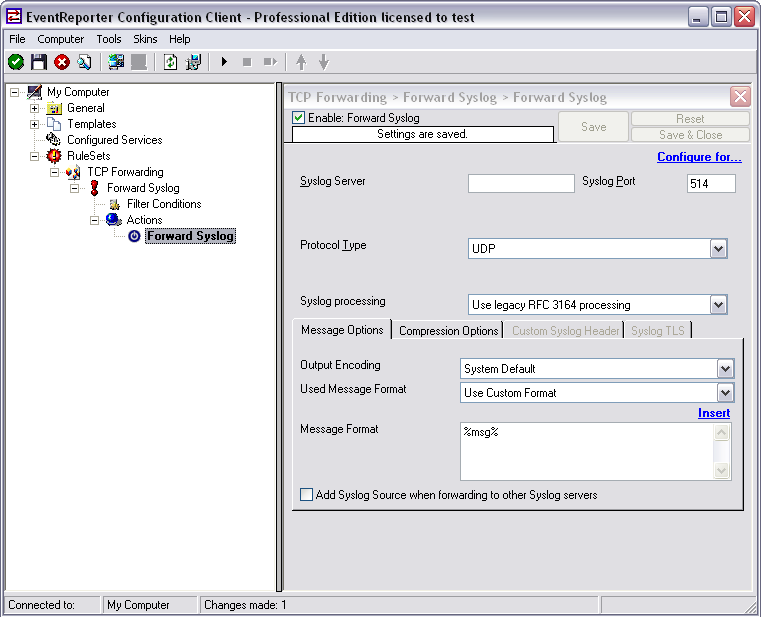Image resolution: width=761 pixels, height=617 pixels.
Task: Click the move up arrow toolbar icon
Action: pos(301,62)
